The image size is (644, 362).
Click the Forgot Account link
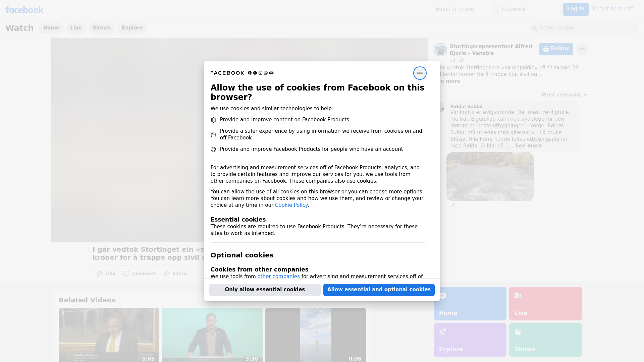click(x=613, y=9)
